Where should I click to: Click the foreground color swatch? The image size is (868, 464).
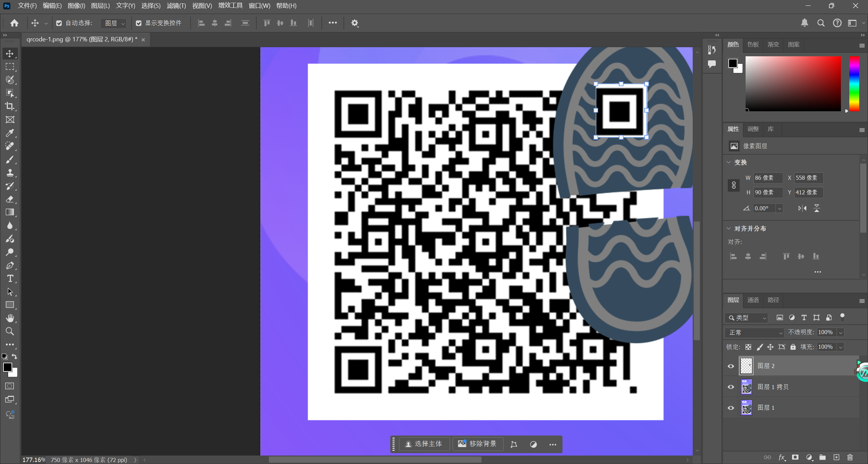click(x=7, y=367)
